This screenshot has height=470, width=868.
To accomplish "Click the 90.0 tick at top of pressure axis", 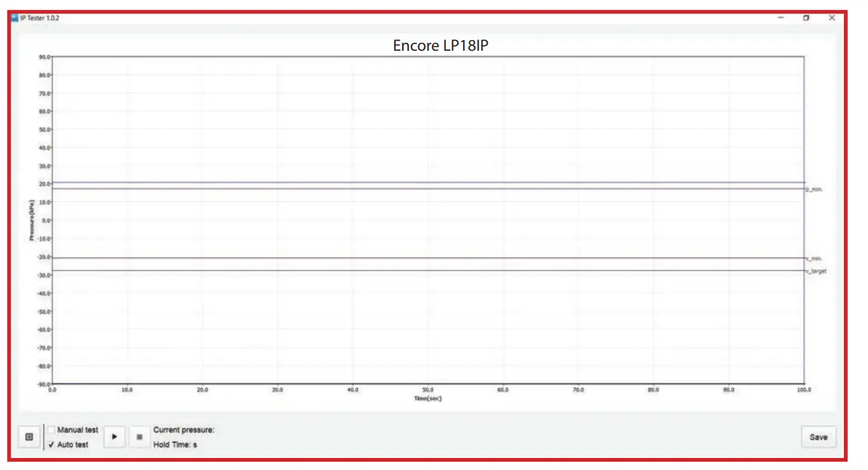I will pyautogui.click(x=45, y=57).
